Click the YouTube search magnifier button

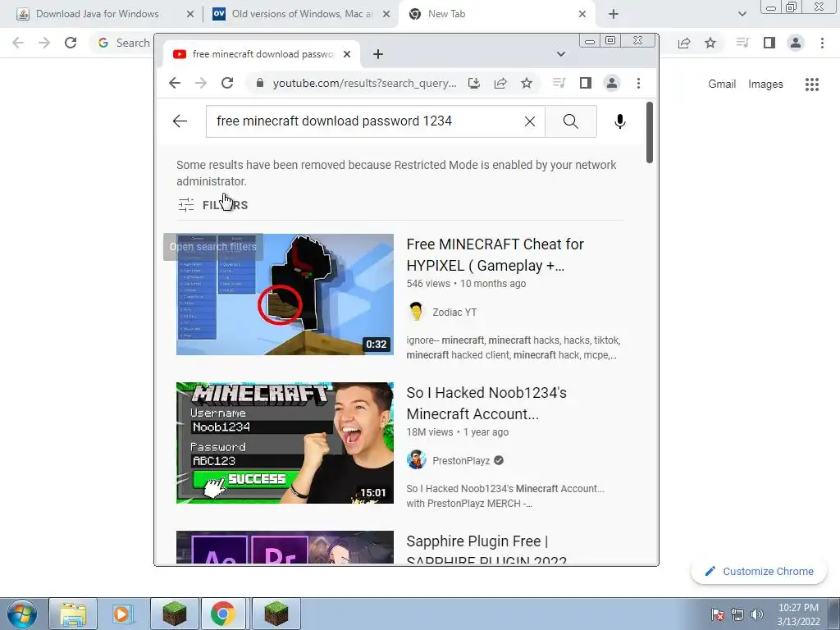coord(571,121)
